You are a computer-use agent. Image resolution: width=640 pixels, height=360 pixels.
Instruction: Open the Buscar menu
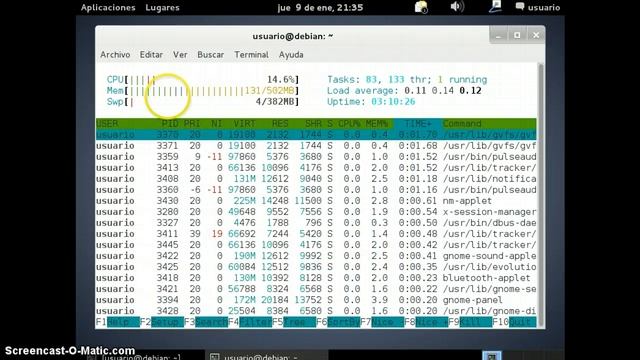[210, 55]
